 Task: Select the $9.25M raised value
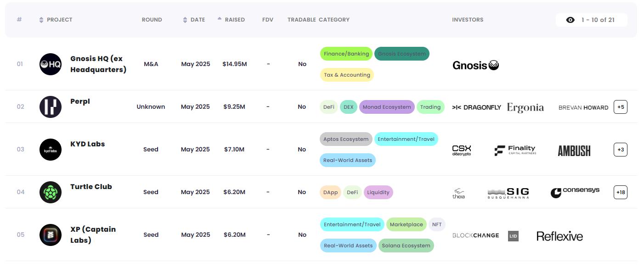pos(235,107)
